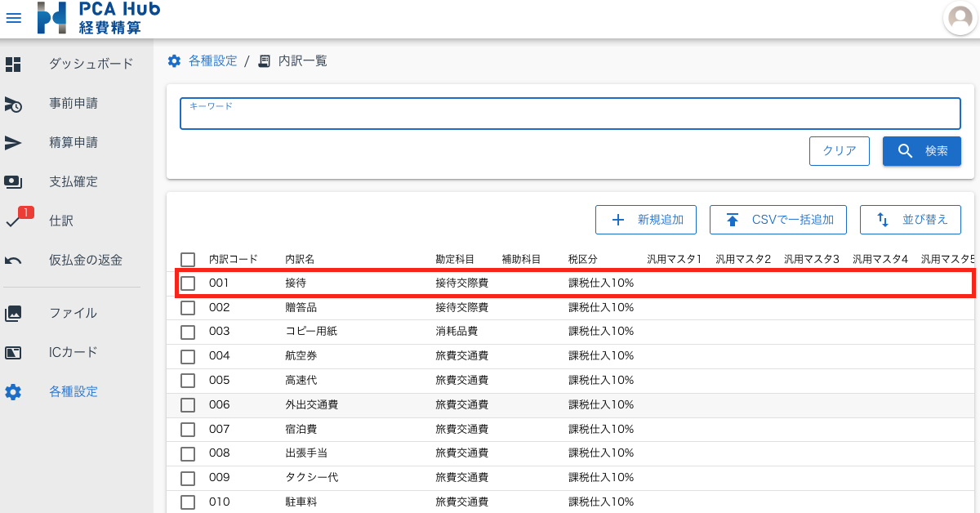Click the user profile avatar icon
Screen dimensions: 980x513
960,18
